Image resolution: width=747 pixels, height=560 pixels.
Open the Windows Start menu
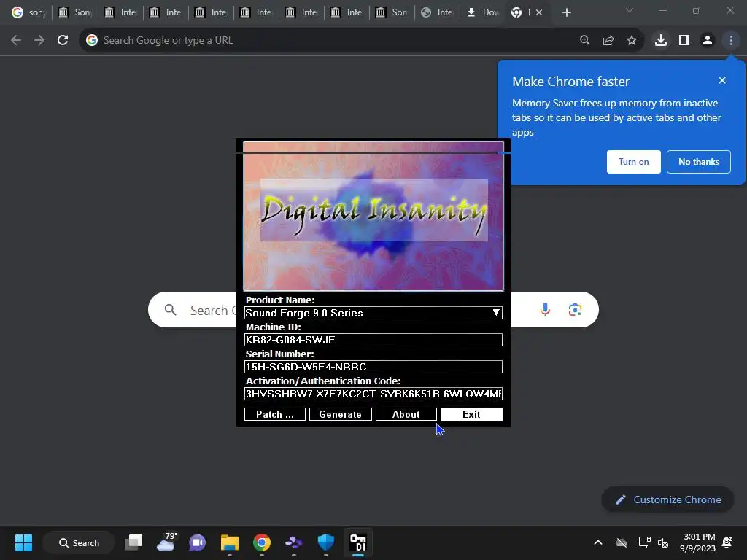coord(23,542)
